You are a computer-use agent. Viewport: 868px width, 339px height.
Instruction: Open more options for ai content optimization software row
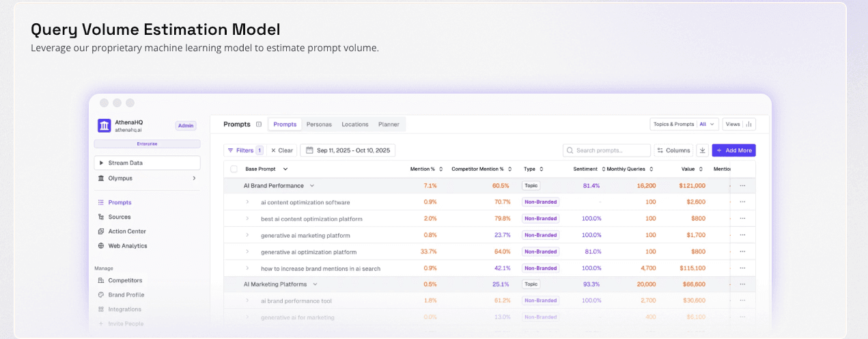[742, 202]
